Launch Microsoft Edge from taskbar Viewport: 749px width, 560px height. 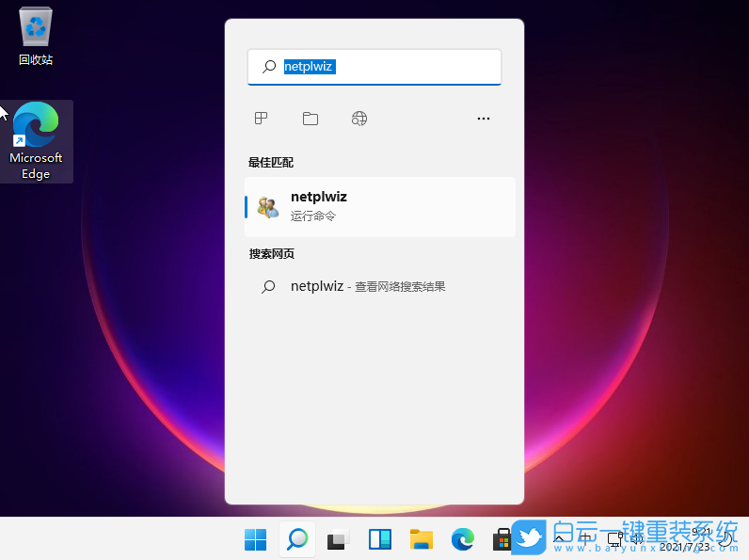coord(463,539)
